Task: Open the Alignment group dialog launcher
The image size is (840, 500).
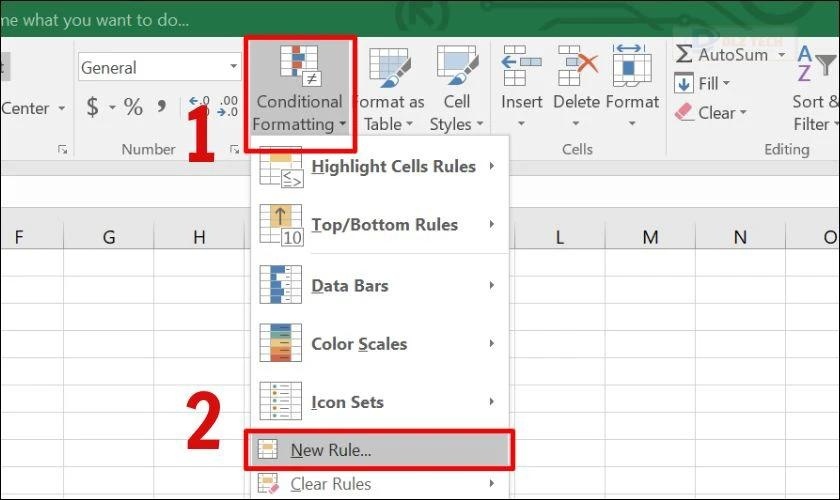Action: pos(62,150)
